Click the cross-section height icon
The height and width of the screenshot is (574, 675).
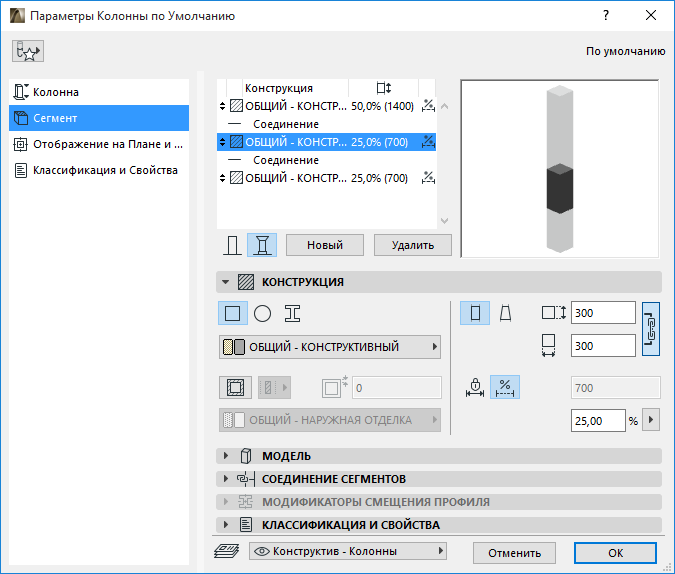pyautogui.click(x=554, y=313)
